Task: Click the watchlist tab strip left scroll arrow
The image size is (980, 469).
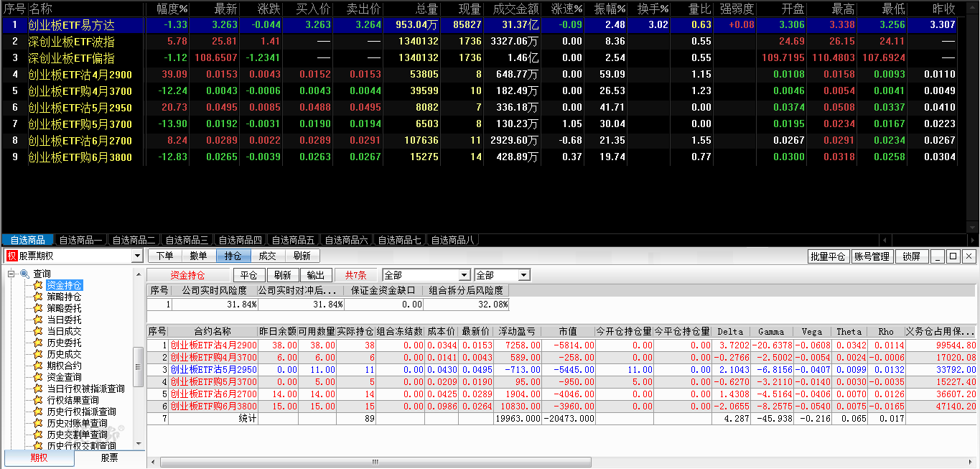Action: click(884, 240)
